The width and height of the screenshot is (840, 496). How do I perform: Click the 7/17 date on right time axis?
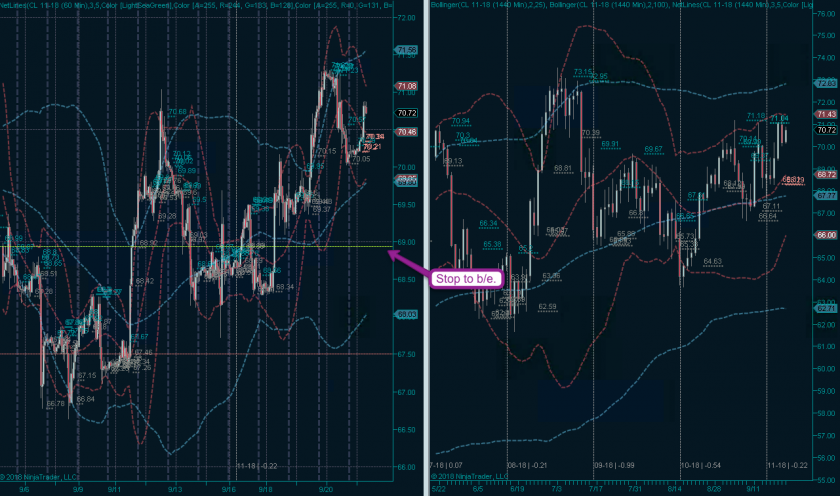(x=596, y=489)
